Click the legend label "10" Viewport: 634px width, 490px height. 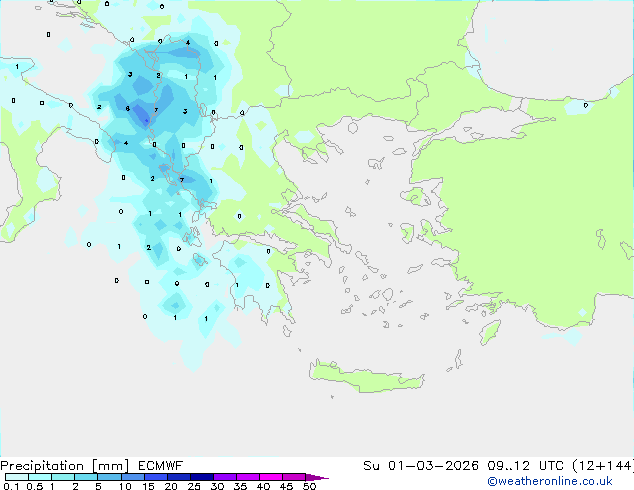tap(125, 486)
